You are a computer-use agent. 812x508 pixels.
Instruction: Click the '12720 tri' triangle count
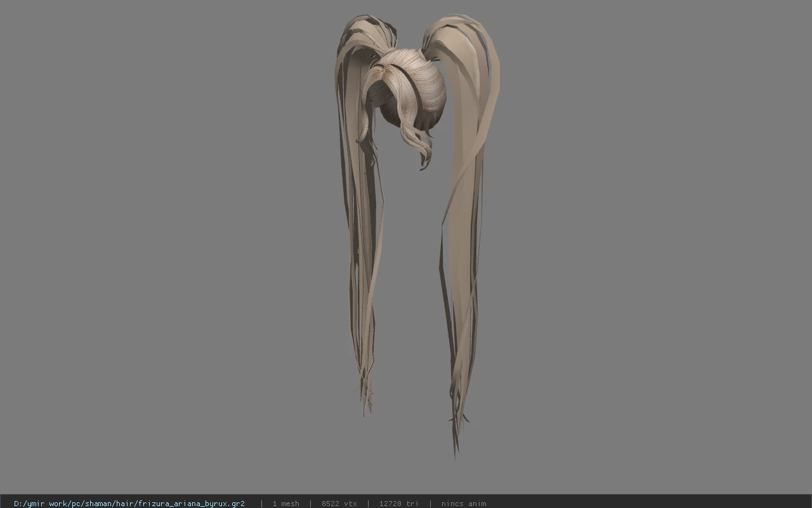(398, 504)
